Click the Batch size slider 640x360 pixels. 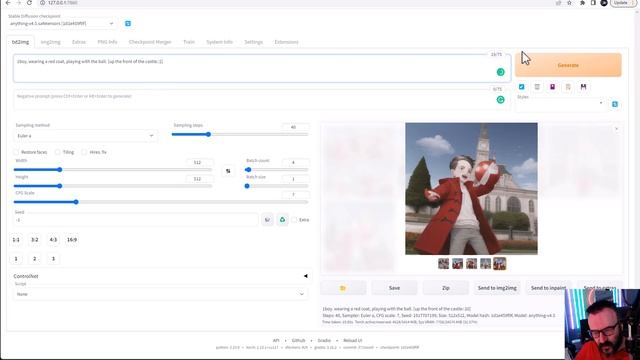pyautogui.click(x=276, y=186)
